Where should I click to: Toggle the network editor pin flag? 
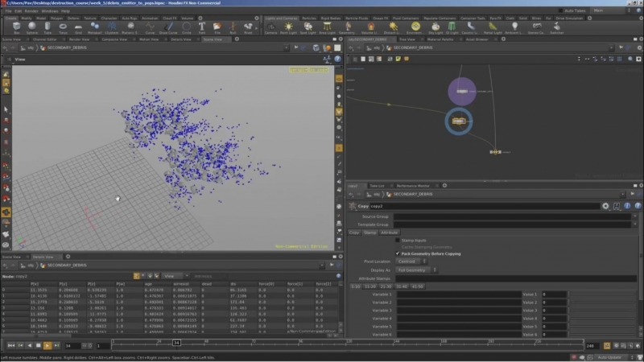click(x=621, y=47)
